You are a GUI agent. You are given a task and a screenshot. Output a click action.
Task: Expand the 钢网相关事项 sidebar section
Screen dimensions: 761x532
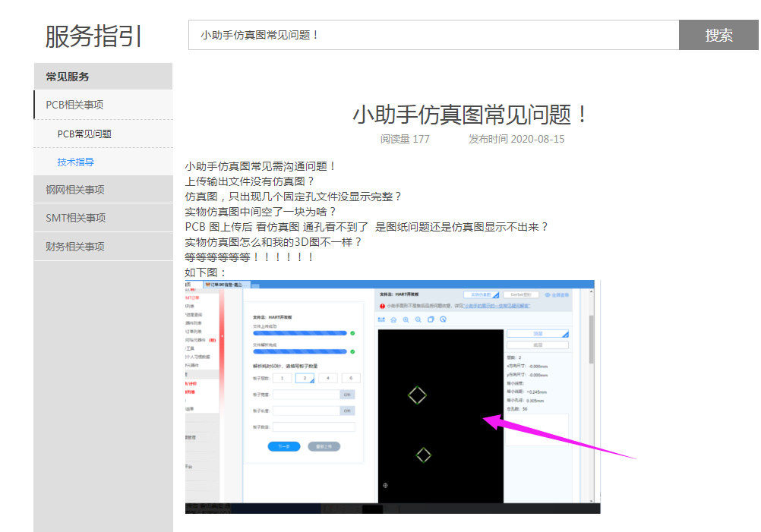[x=75, y=190]
